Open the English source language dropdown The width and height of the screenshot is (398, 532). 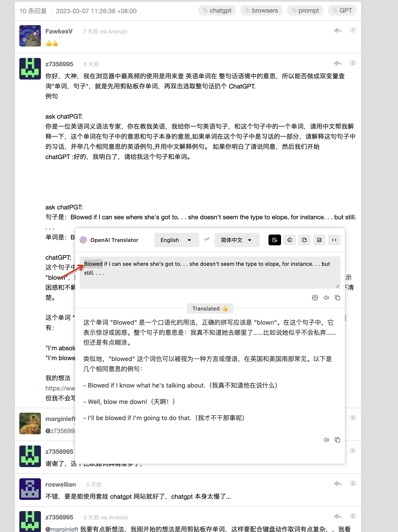tap(177, 240)
